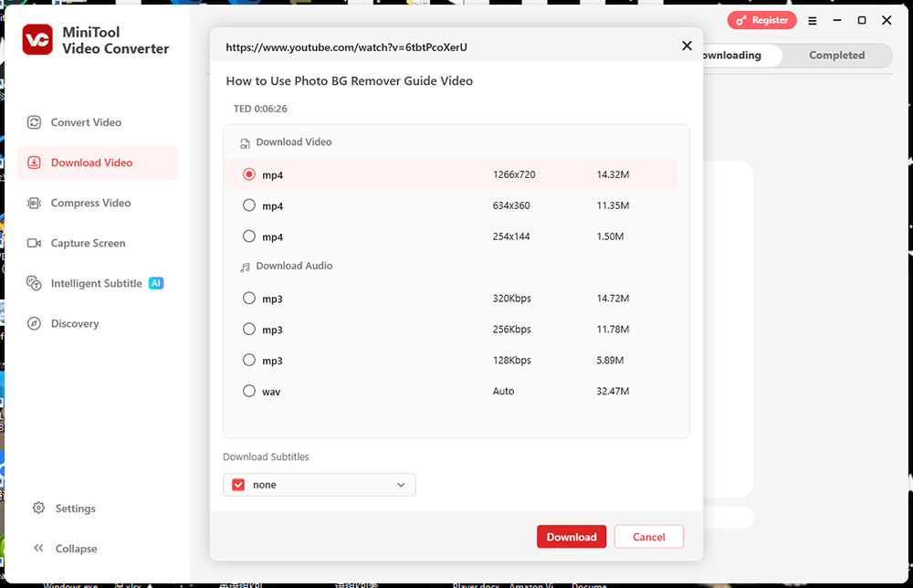Expand the subtitles dropdown arrow

401,485
